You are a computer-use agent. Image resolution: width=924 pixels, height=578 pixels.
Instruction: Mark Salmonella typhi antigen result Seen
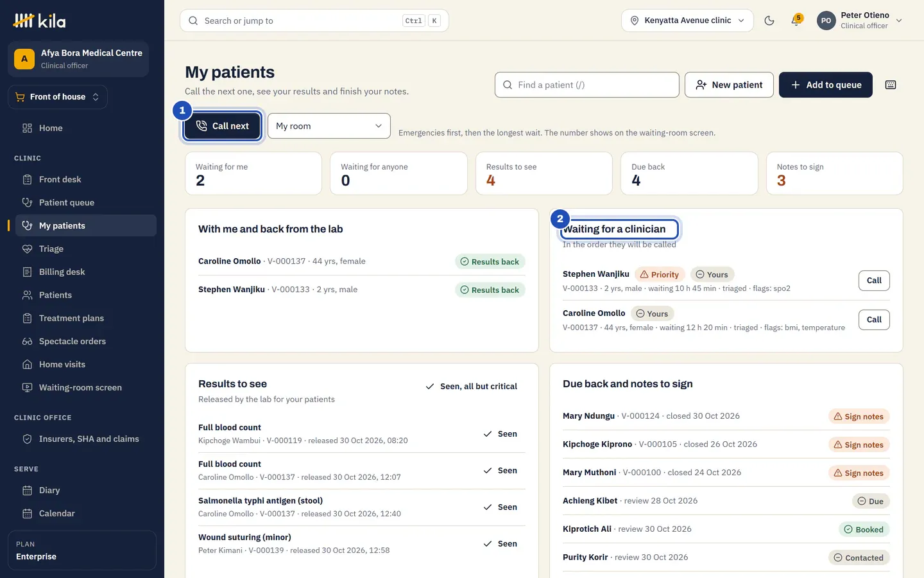coord(501,507)
